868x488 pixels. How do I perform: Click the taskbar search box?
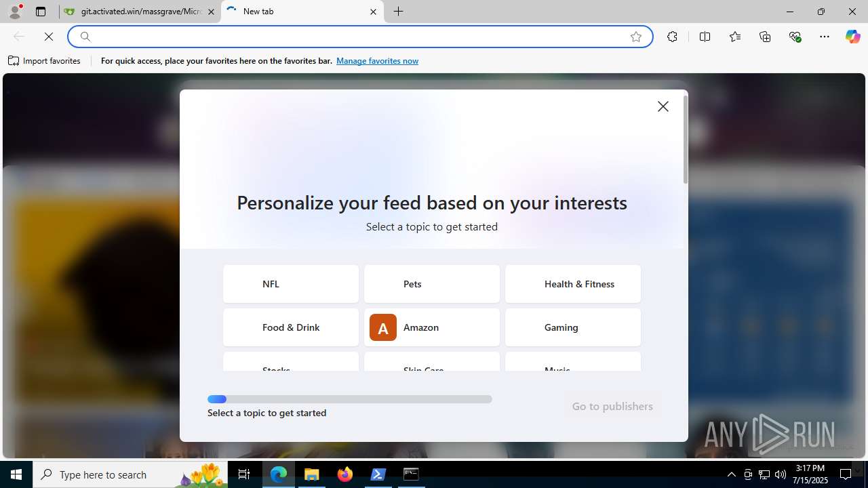(x=131, y=474)
